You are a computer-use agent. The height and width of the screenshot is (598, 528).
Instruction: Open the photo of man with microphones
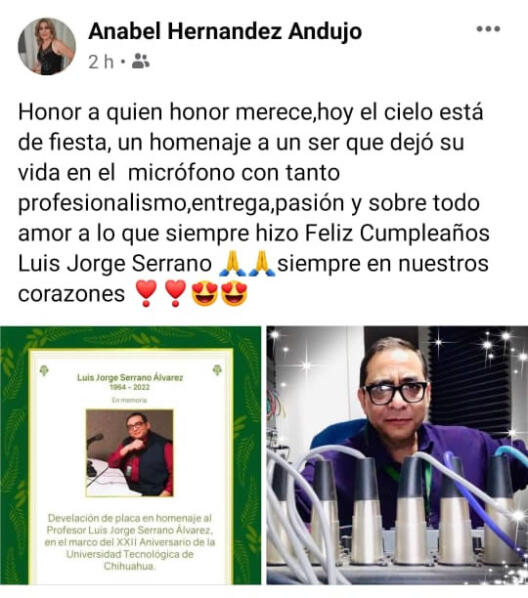397,455
